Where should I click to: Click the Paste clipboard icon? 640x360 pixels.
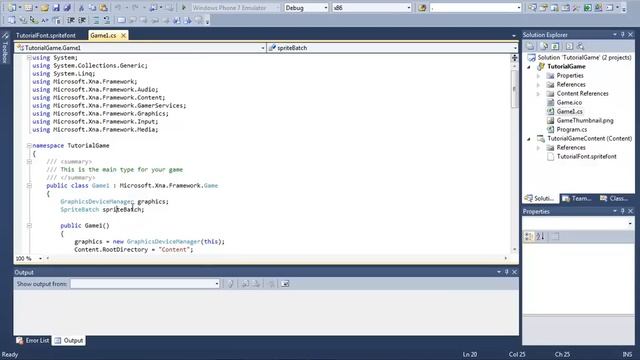tap(104, 8)
